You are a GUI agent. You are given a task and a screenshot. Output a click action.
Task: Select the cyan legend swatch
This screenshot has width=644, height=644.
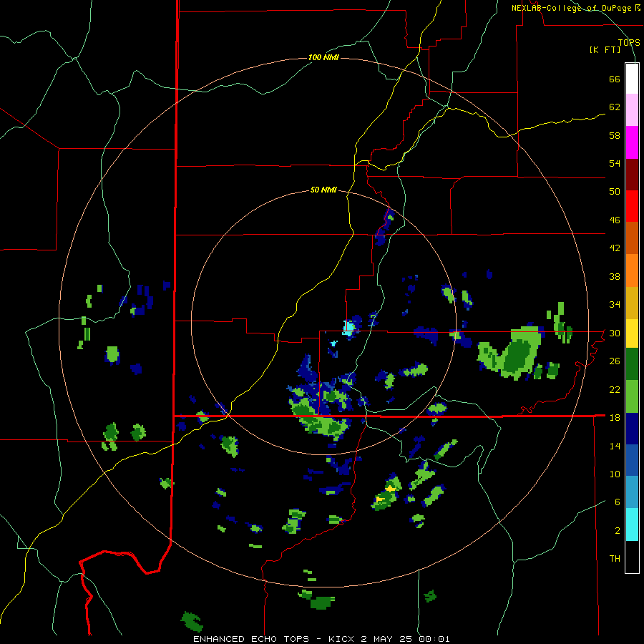click(632, 525)
